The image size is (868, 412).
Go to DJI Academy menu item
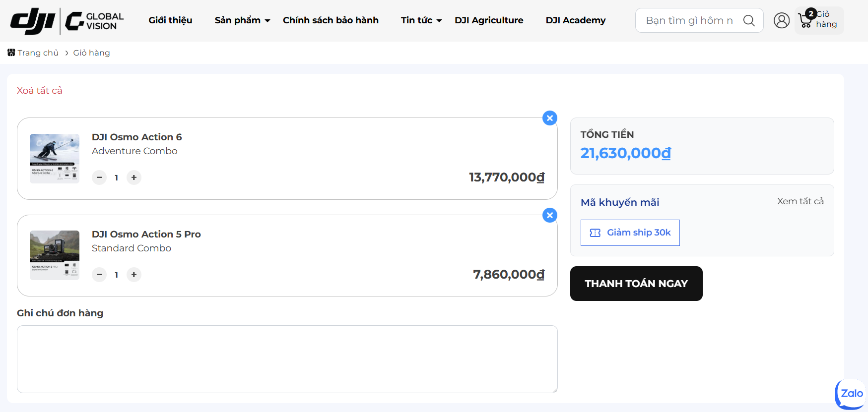[x=575, y=20]
